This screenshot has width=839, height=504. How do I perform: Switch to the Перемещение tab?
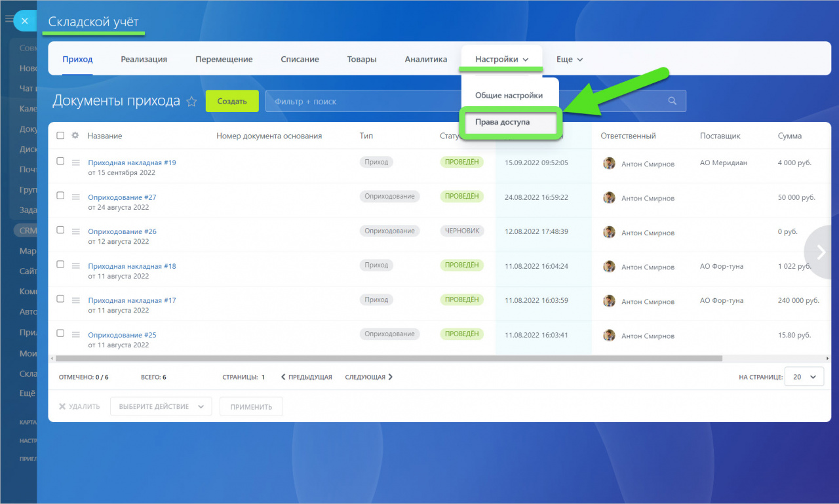tap(224, 59)
